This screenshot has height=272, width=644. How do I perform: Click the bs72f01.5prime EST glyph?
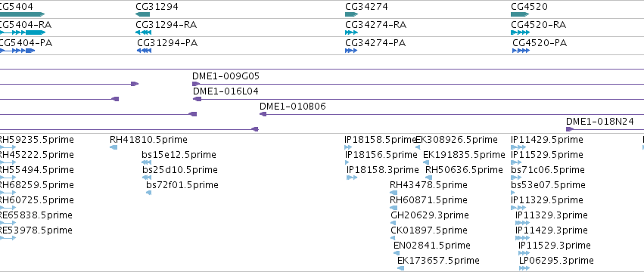tap(148, 193)
